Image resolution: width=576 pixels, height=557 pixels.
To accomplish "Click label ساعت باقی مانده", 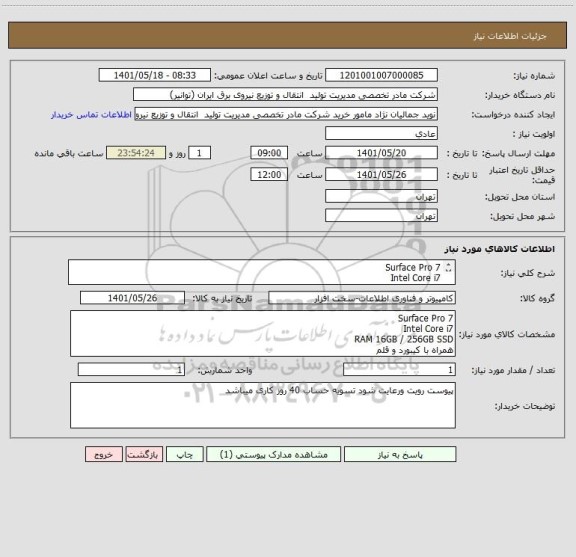I will click(x=69, y=153).
